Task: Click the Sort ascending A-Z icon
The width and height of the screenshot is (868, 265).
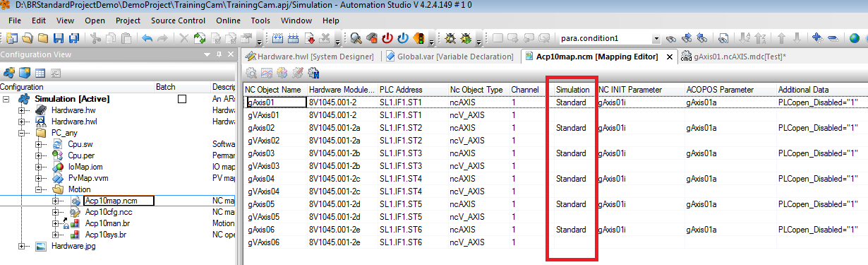Action: tap(744, 38)
